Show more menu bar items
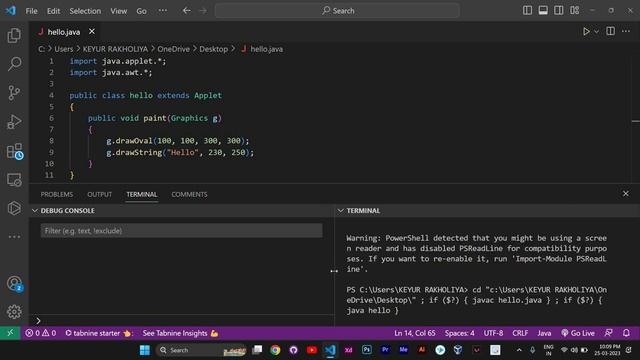This screenshot has height=360, width=640. [162, 11]
